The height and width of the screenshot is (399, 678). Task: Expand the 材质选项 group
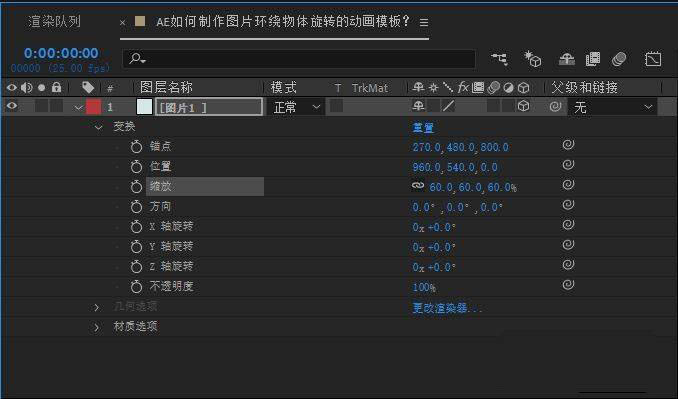96,327
